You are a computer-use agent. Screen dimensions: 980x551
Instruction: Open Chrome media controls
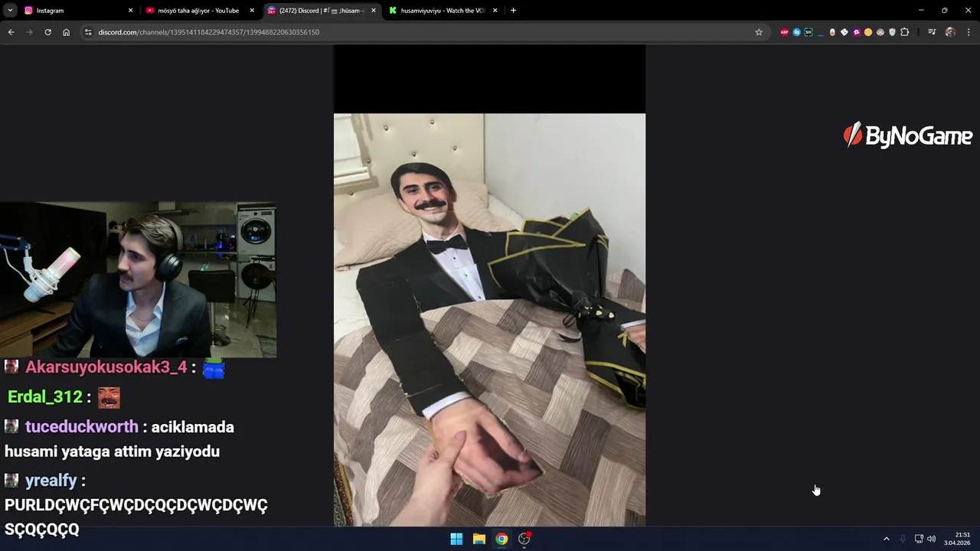(x=932, y=32)
